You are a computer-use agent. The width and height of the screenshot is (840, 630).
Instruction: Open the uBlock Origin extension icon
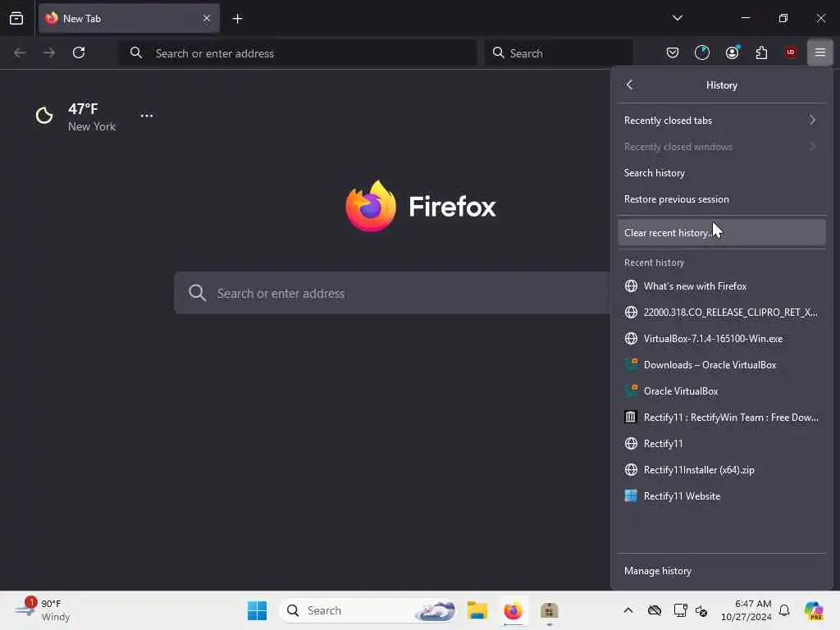coord(791,52)
